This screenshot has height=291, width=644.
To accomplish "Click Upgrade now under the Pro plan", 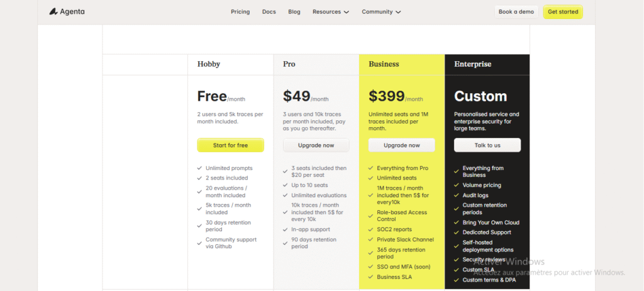I will click(x=316, y=145).
